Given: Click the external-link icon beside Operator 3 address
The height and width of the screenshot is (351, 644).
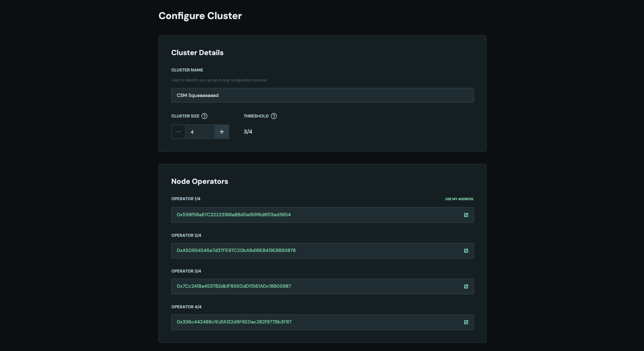Looking at the screenshot, I should [466, 286].
